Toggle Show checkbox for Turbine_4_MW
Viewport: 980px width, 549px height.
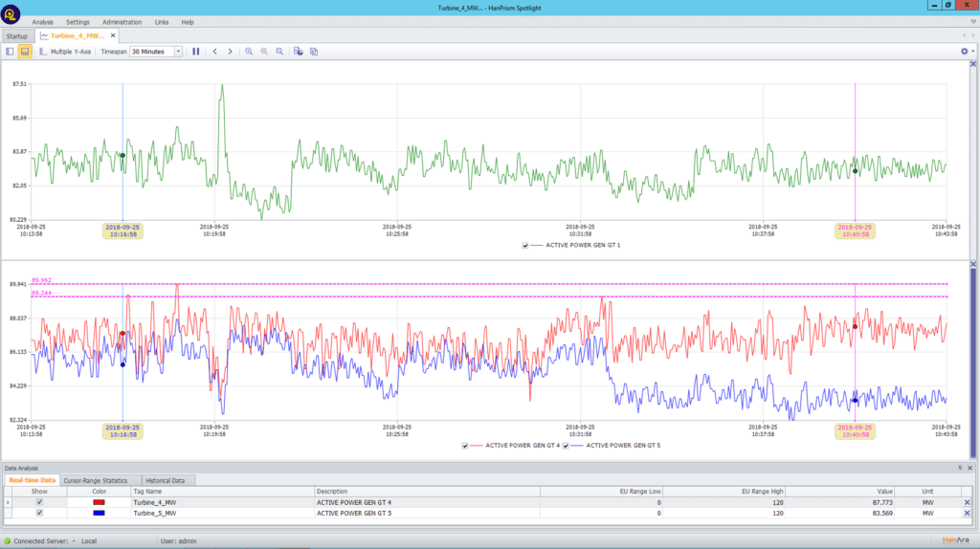pyautogui.click(x=39, y=502)
